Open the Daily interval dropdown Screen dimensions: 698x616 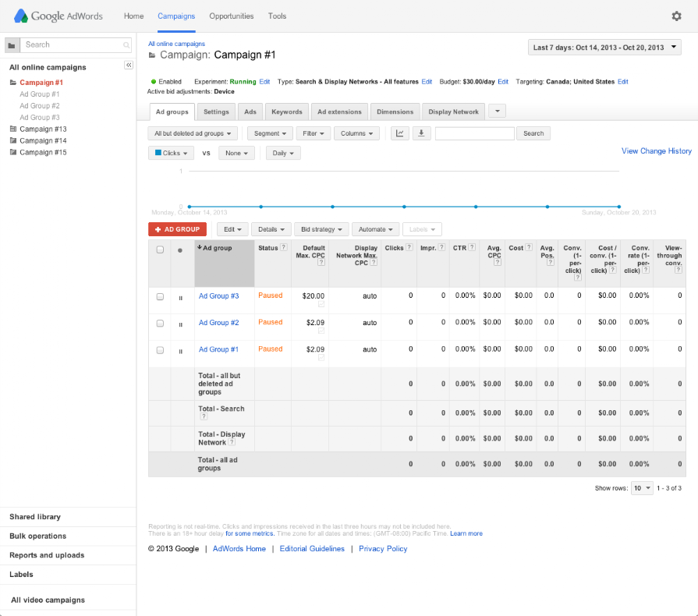(x=283, y=153)
